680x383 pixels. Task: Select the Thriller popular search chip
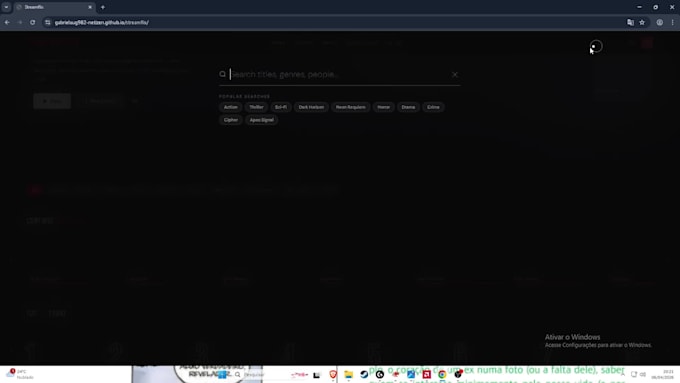(256, 107)
